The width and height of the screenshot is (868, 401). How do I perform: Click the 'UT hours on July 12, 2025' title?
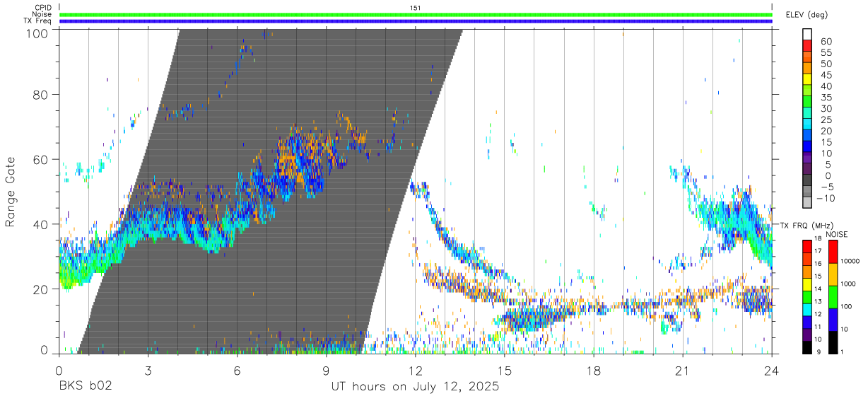coord(416,387)
